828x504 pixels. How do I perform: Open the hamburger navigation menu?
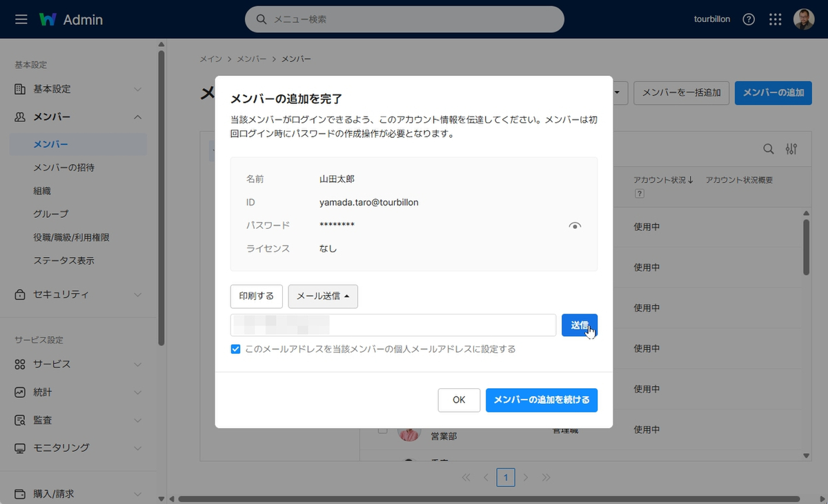coord(21,19)
